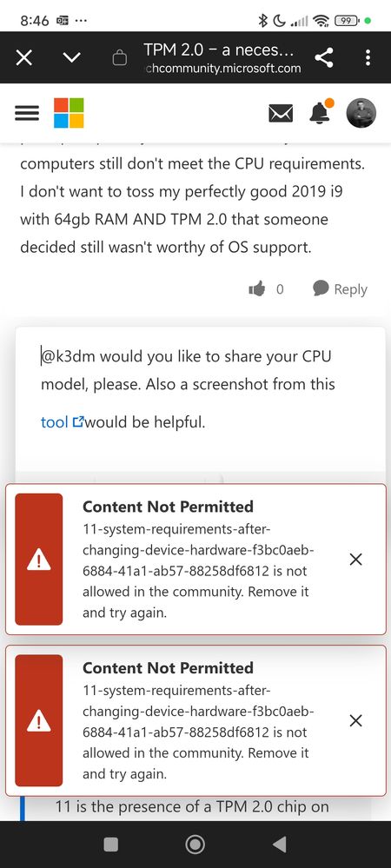The width and height of the screenshot is (391, 868).
Task: Share the page via share icon
Action: (323, 57)
